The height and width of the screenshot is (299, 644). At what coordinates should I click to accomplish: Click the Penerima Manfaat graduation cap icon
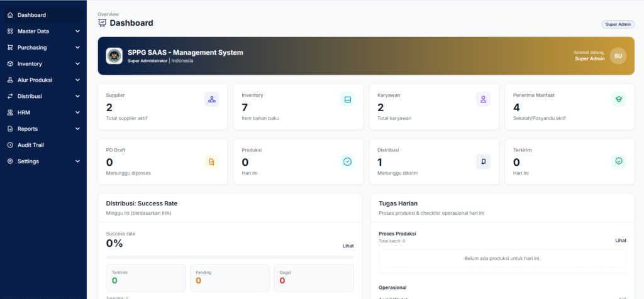[x=619, y=99]
